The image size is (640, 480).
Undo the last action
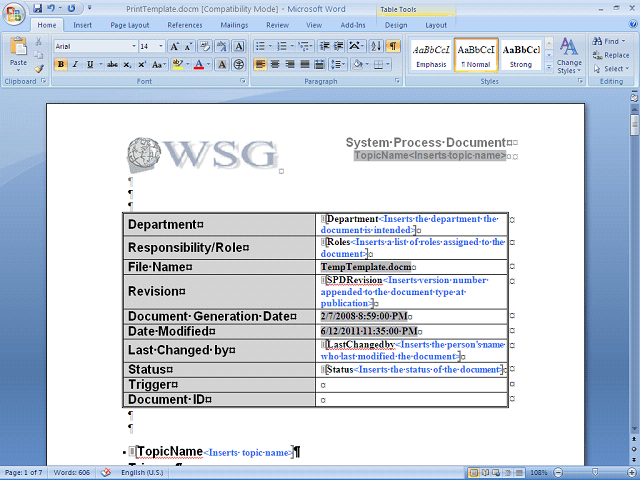(51, 8)
